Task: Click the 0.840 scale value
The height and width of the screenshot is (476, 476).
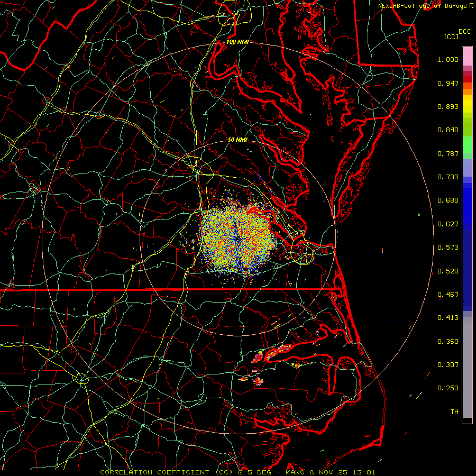Action: (448, 130)
